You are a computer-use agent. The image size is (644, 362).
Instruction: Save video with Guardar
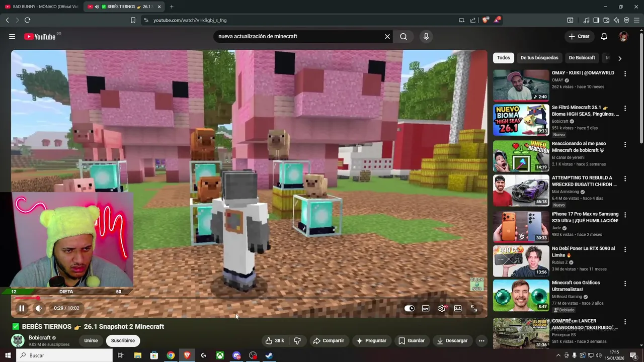[x=412, y=340]
